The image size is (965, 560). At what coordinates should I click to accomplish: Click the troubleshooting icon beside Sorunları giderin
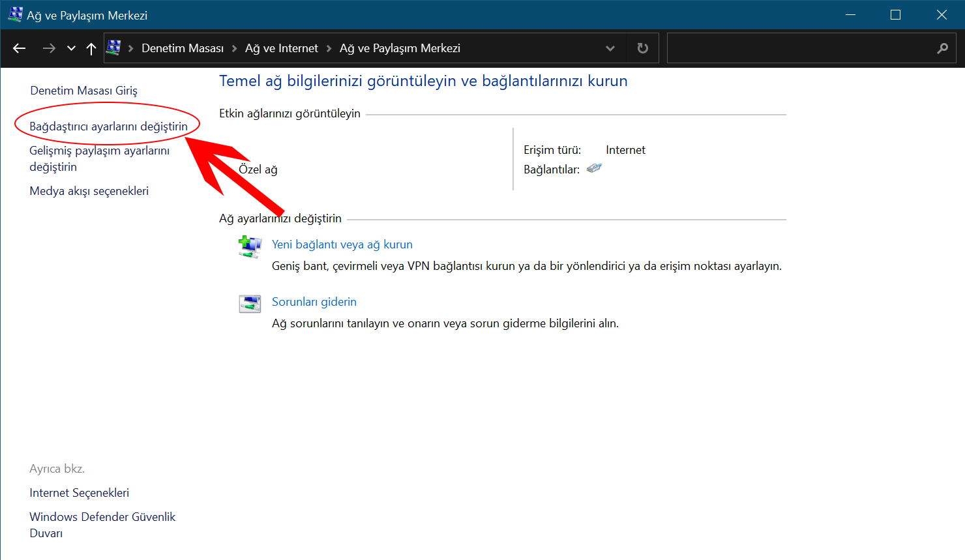click(x=250, y=303)
